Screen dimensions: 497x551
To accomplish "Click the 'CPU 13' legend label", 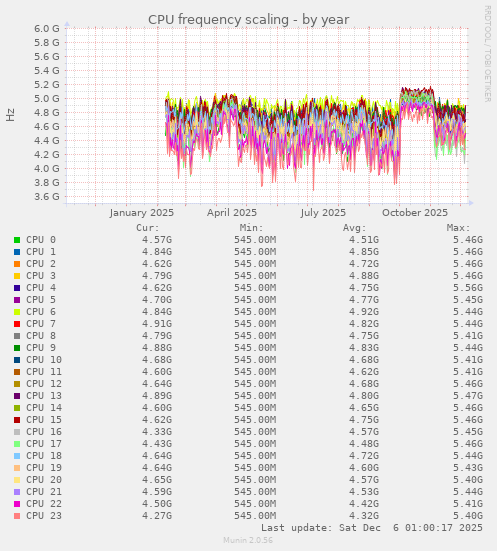I will coord(44,396).
